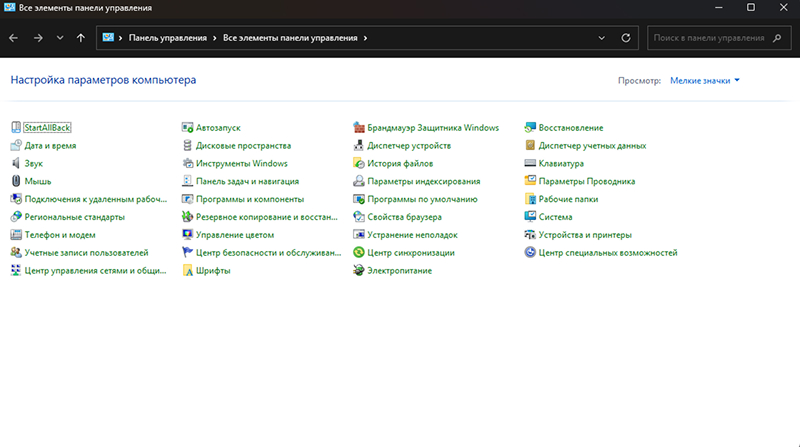
Task: Click the Телефон и модем icon
Action: 16,235
